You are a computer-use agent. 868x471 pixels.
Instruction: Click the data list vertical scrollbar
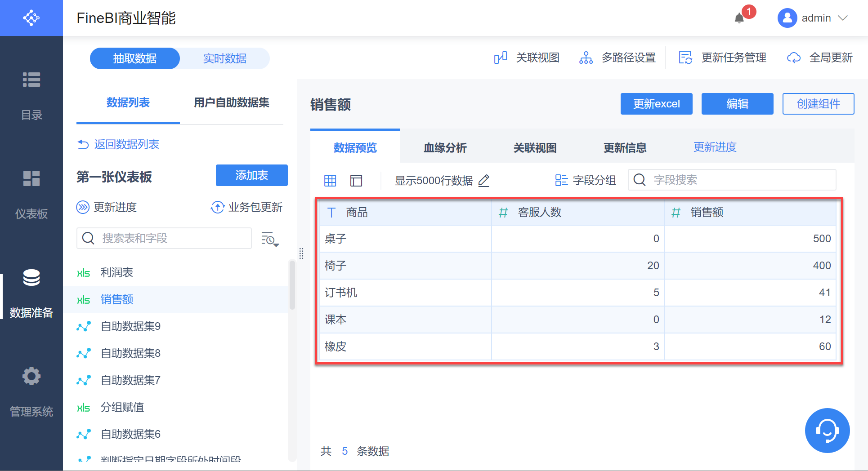pyautogui.click(x=292, y=285)
